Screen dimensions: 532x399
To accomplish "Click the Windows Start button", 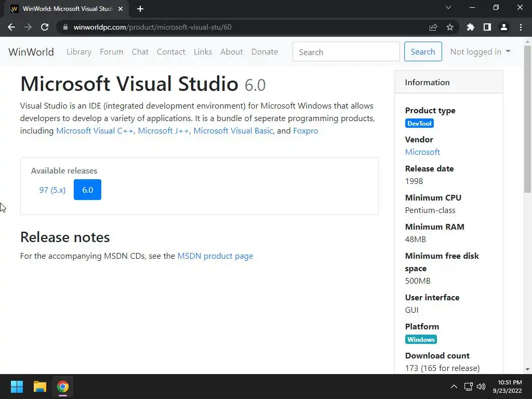I will 17,387.
